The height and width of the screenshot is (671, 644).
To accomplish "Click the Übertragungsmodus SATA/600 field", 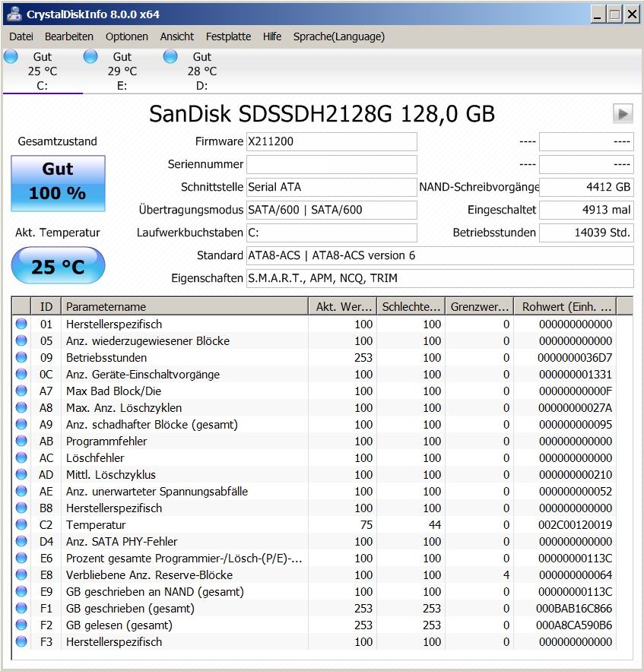I will pyautogui.click(x=332, y=210).
